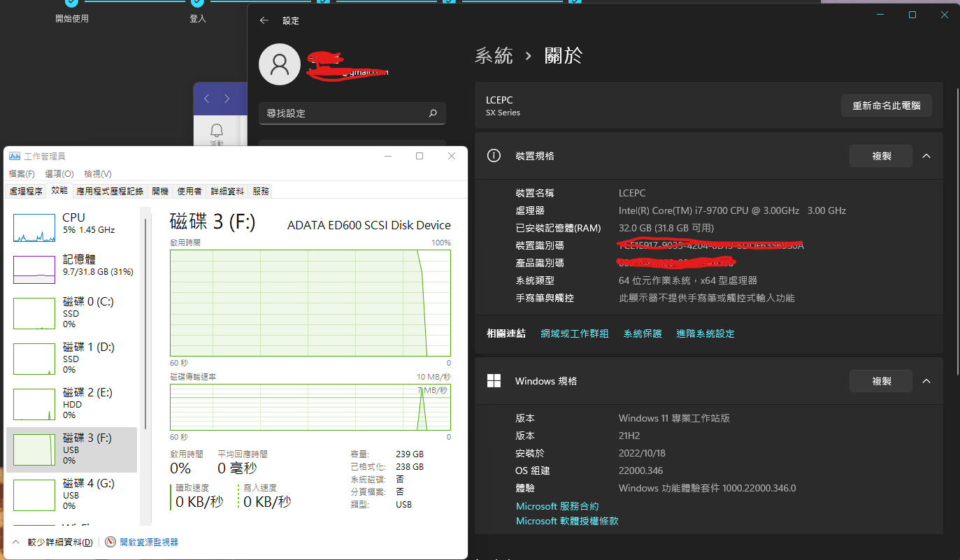Click the 系統 breadcrumb in Settings
Image resolution: width=960 pixels, height=560 pixels.
(x=494, y=56)
